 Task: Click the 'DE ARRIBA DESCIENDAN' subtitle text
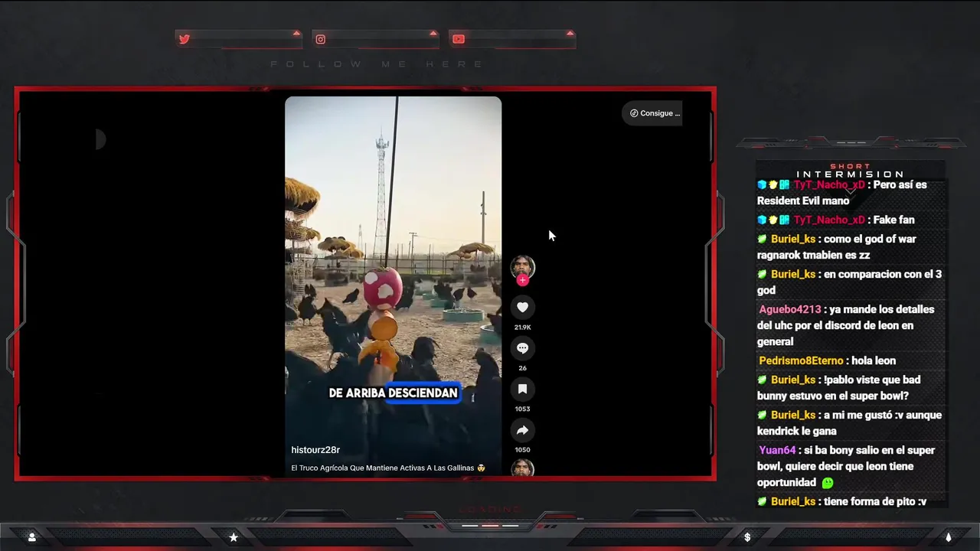point(393,393)
